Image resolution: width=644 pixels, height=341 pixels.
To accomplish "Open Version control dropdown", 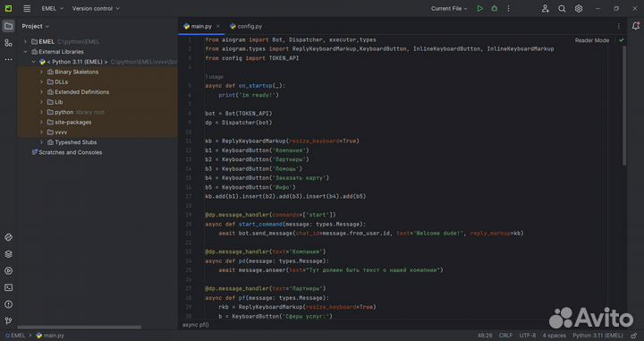I will coord(96,8).
